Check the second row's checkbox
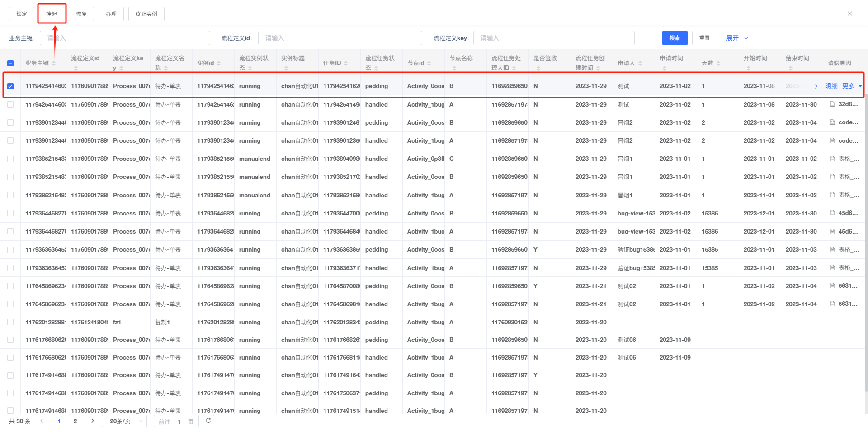 tap(10, 104)
